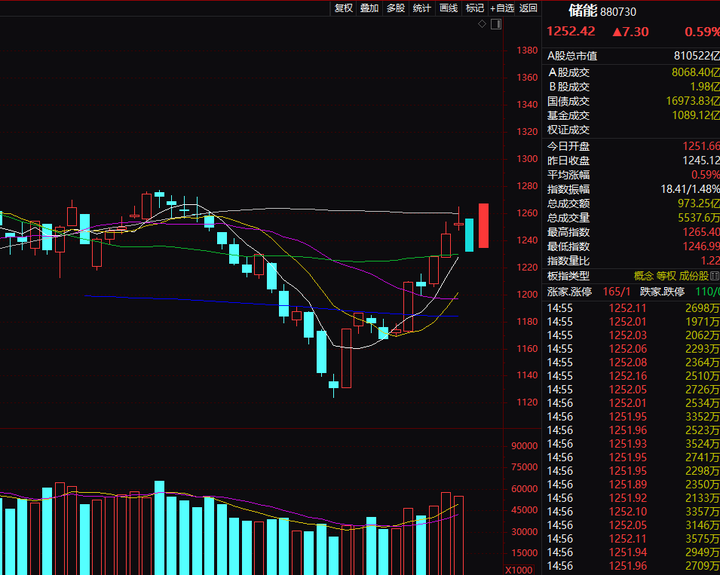Screen dimensions: 720x575
Task: Click the 权证成交 row label
Action: 568,130
